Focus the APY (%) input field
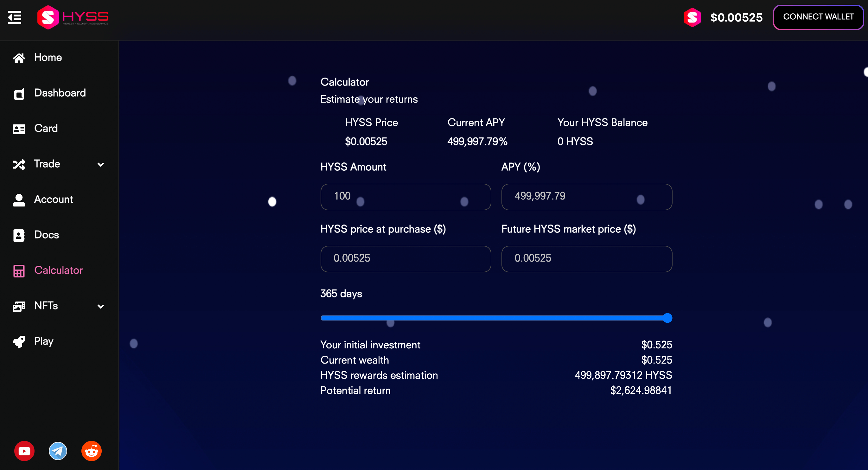The image size is (868, 470). click(587, 197)
